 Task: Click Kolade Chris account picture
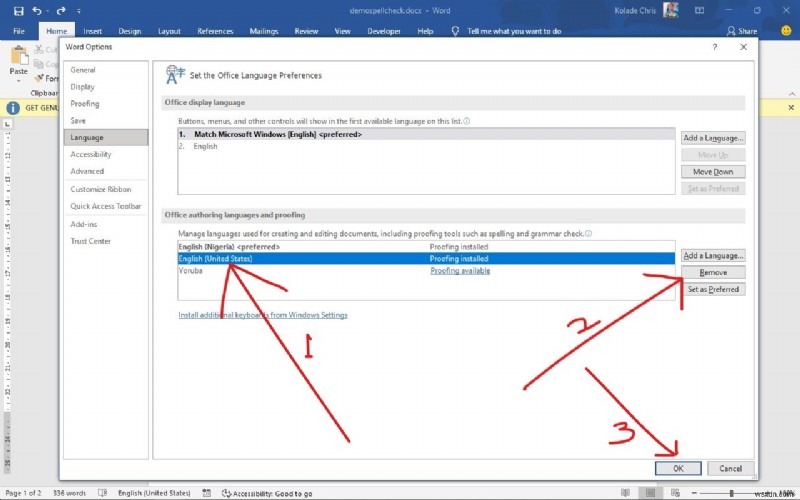[670, 10]
